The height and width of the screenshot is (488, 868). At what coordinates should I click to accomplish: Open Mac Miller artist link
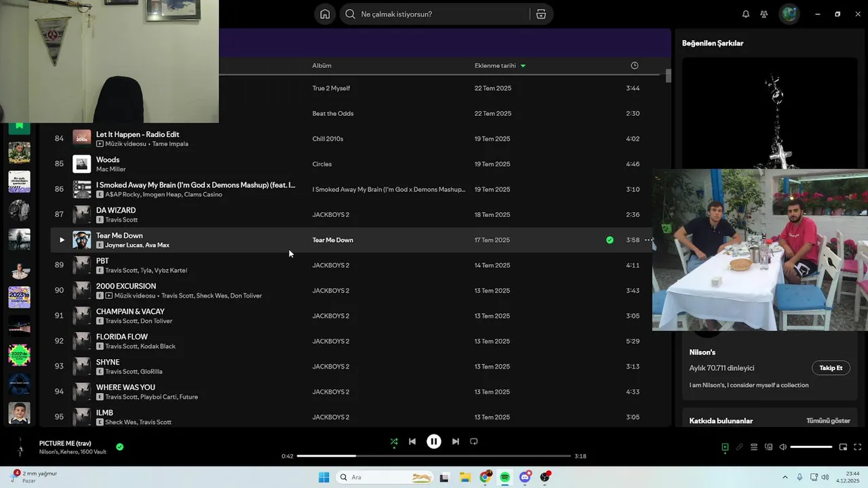pos(111,169)
